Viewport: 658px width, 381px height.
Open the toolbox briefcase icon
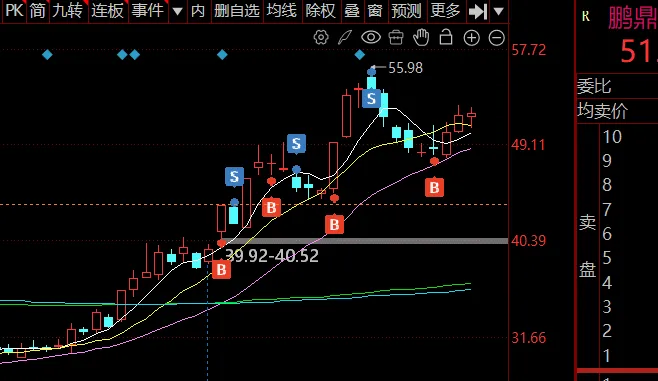pos(396,38)
